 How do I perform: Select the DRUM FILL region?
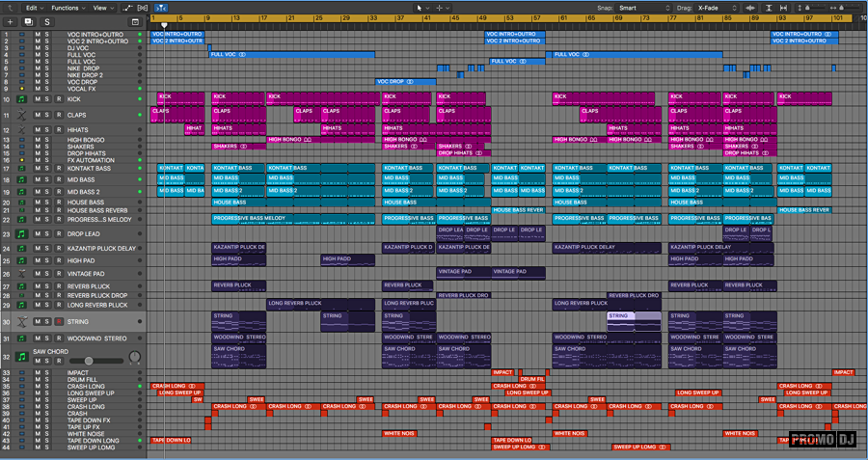[532, 379]
